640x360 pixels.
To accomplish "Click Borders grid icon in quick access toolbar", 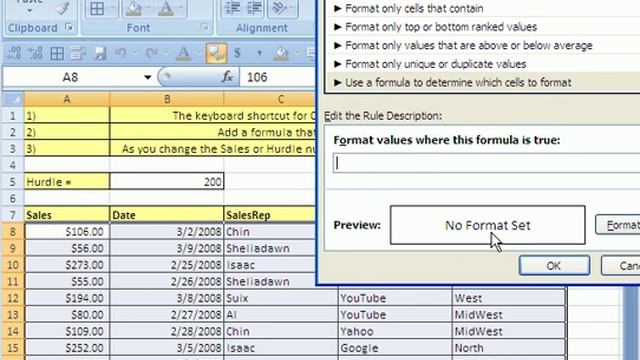I will 57,53.
